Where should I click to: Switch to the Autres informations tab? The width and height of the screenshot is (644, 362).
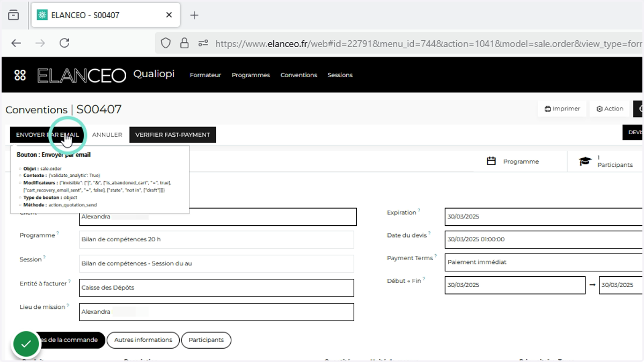[x=143, y=340]
